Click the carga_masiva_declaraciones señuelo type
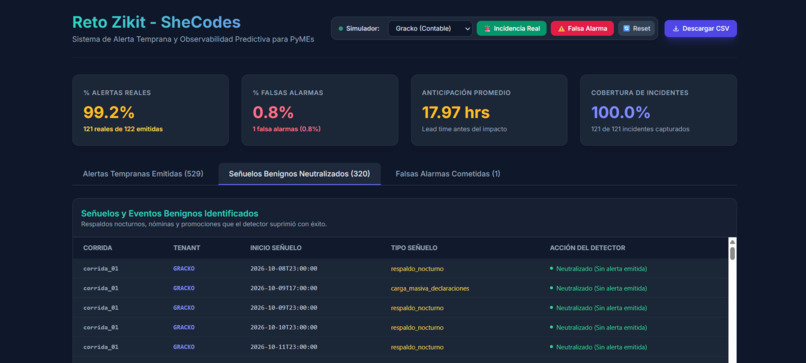The height and width of the screenshot is (363, 806). click(x=430, y=288)
